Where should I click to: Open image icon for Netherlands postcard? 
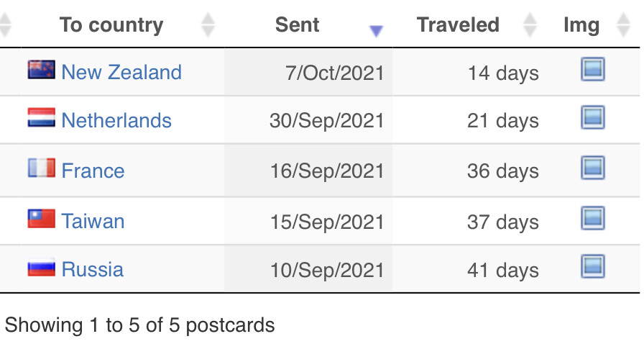[593, 117]
